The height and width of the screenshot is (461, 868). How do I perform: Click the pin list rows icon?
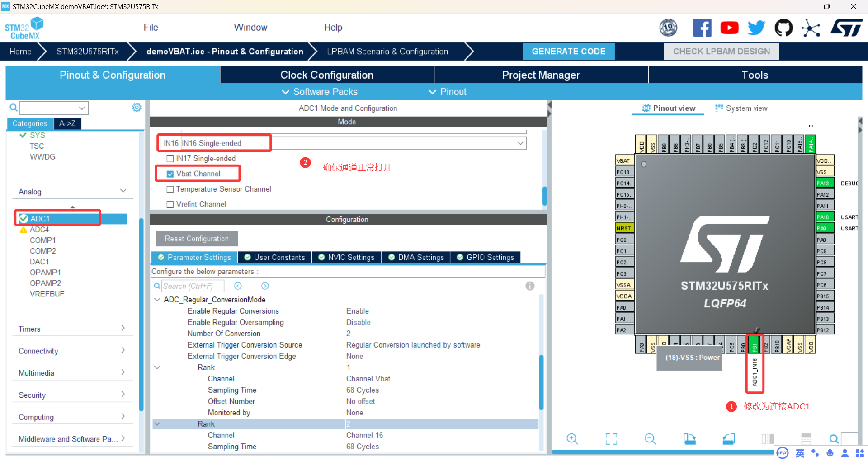click(807, 439)
